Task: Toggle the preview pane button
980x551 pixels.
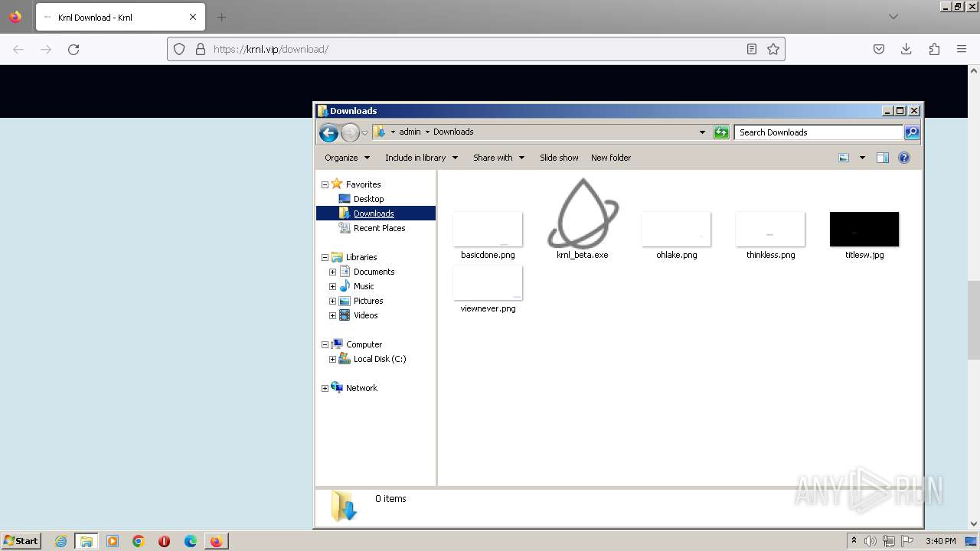Action: pyautogui.click(x=882, y=158)
